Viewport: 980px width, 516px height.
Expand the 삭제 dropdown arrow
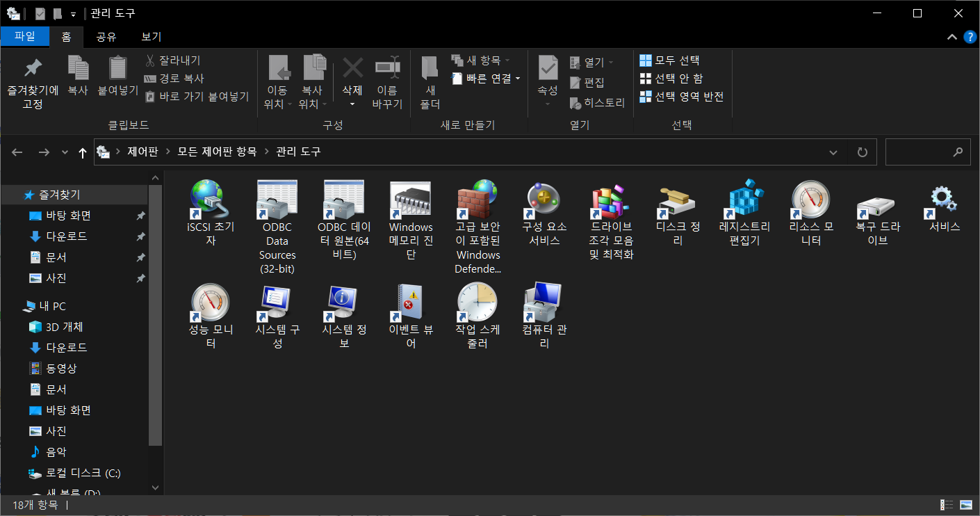352,104
